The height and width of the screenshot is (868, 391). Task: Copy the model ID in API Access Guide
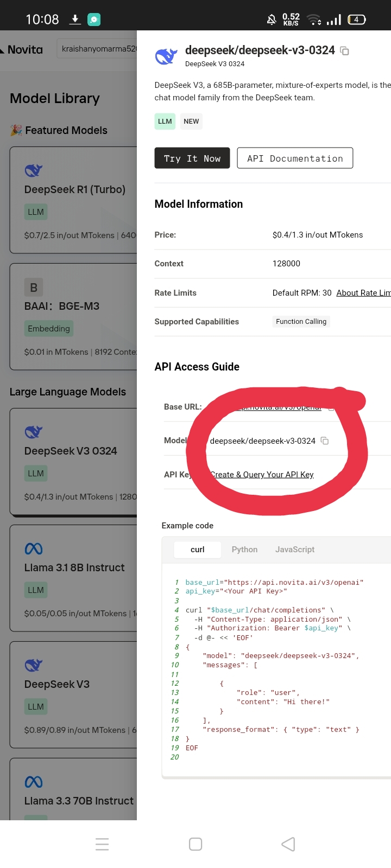[x=325, y=441]
